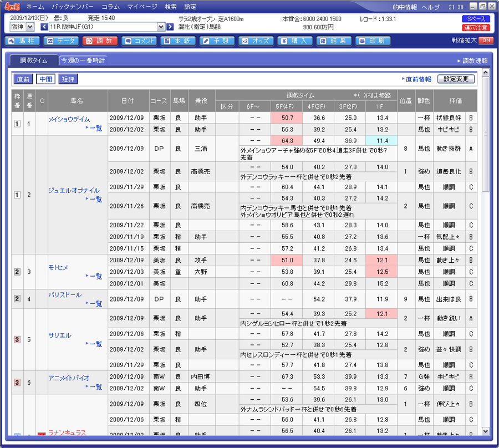Click the 印刷 print toolbar button

(373, 40)
